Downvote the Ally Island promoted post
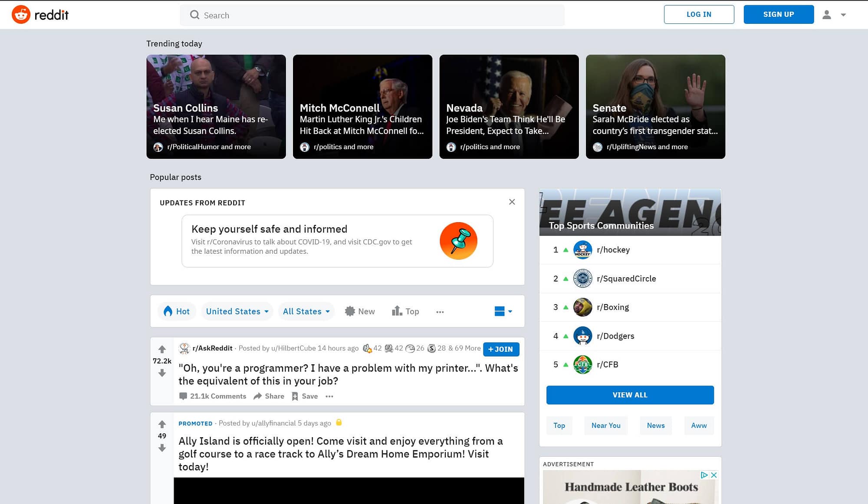This screenshot has height=504, width=868. coord(162,448)
